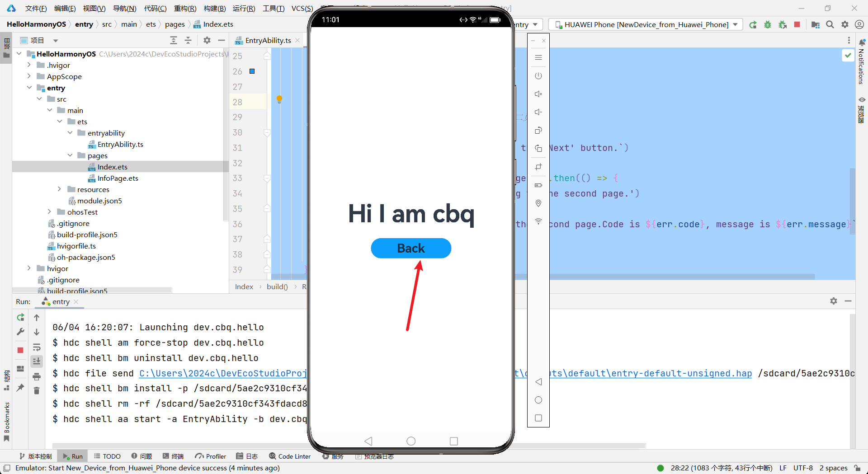Click the TODO tool window button
868x474 pixels.
[x=107, y=456]
